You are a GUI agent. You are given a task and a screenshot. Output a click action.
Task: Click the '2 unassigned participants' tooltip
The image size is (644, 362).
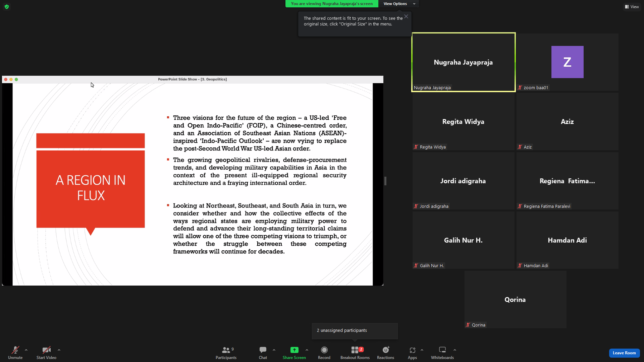click(355, 330)
